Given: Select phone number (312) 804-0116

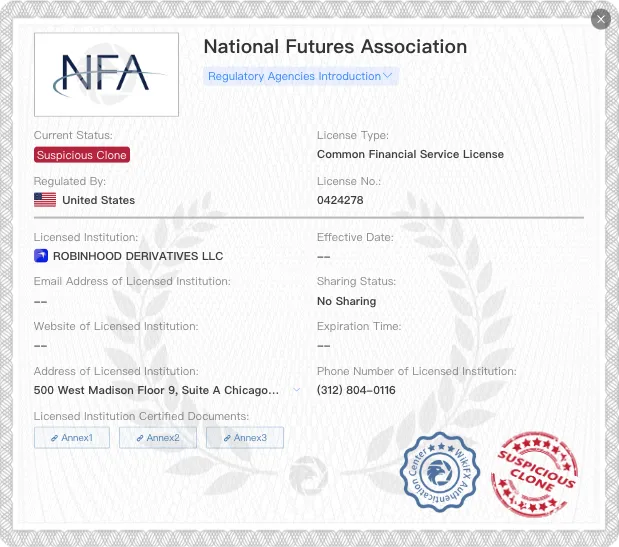Looking at the screenshot, I should [x=356, y=390].
